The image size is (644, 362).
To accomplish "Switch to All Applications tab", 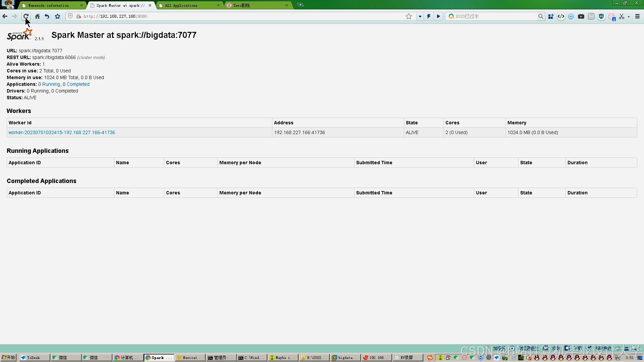I will tap(181, 5).
